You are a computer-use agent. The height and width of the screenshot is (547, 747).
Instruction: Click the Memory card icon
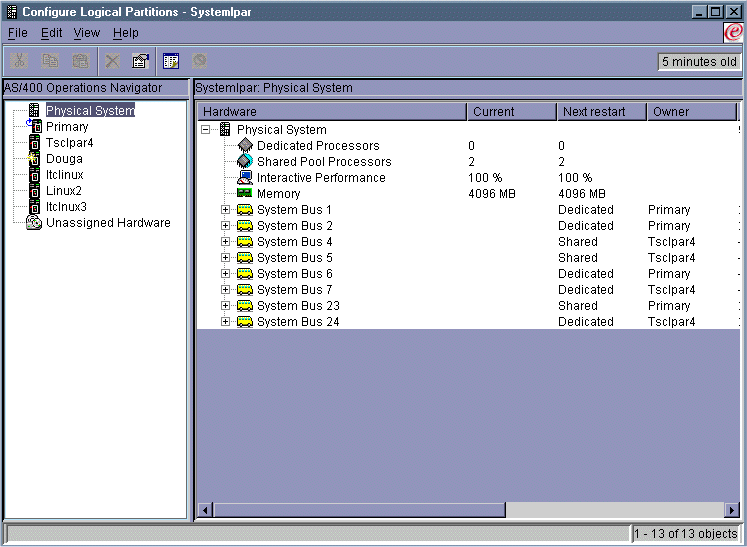pos(245,193)
